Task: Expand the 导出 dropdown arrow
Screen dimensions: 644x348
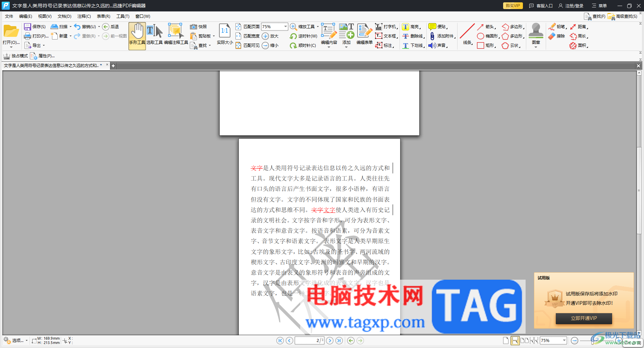Action: (x=44, y=46)
